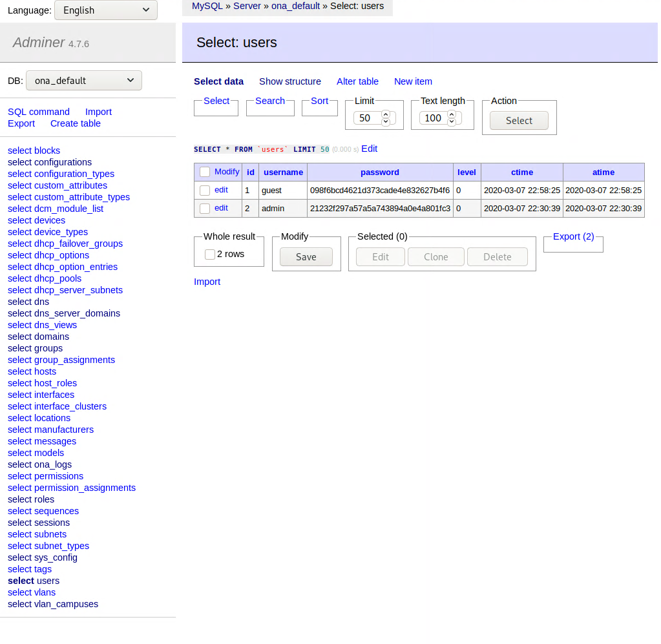The height and width of the screenshot is (644, 661).
Task: Sort by the id column header
Action: tap(251, 172)
